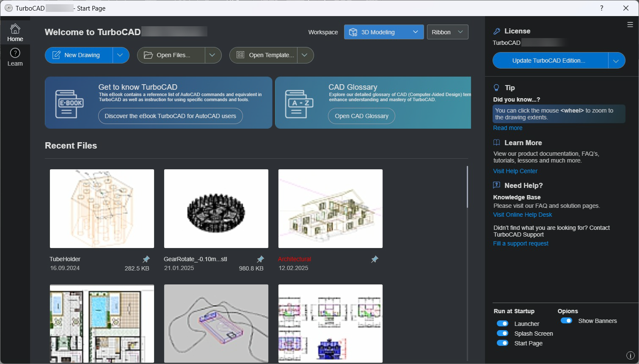This screenshot has height=364, width=639.
Task: Click the A-Z glossary banner icon
Action: pos(299,104)
